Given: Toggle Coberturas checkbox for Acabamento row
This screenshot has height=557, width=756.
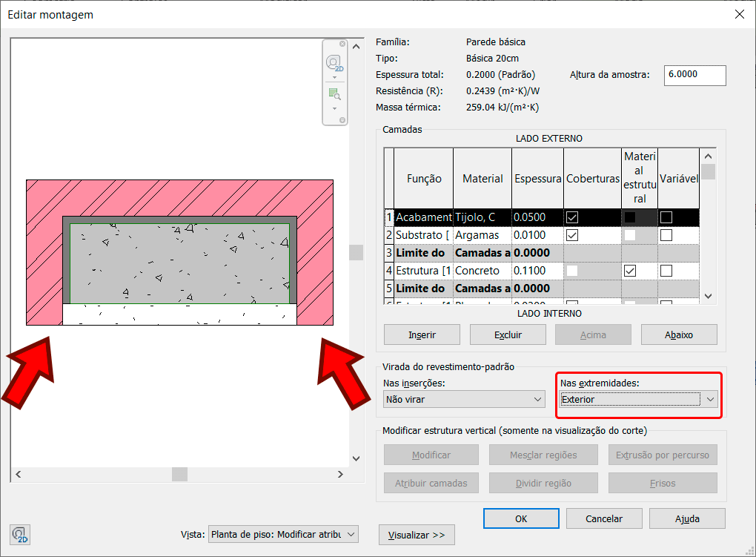Looking at the screenshot, I should [572, 217].
